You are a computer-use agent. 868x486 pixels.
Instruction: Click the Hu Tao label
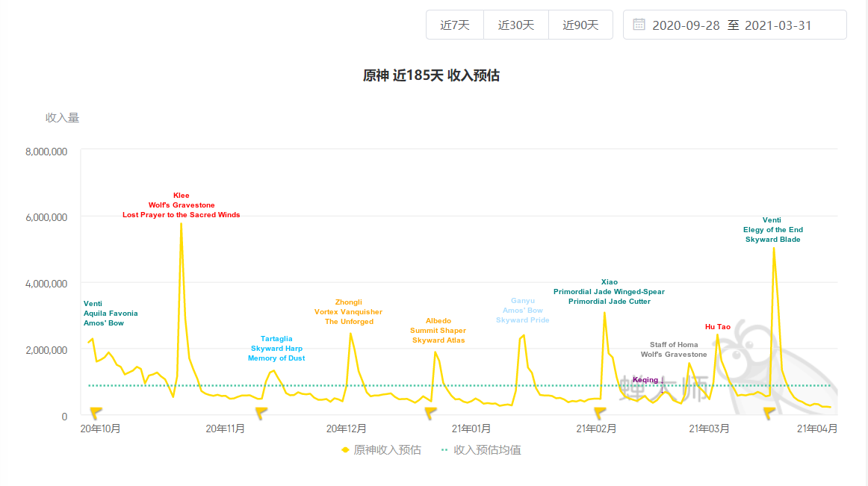(717, 327)
